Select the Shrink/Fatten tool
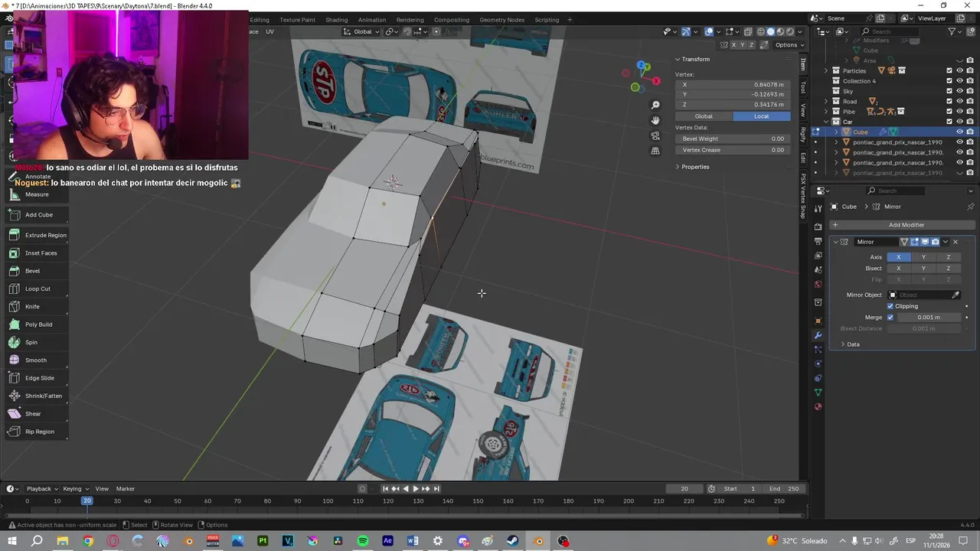980x551 pixels. pyautogui.click(x=37, y=396)
